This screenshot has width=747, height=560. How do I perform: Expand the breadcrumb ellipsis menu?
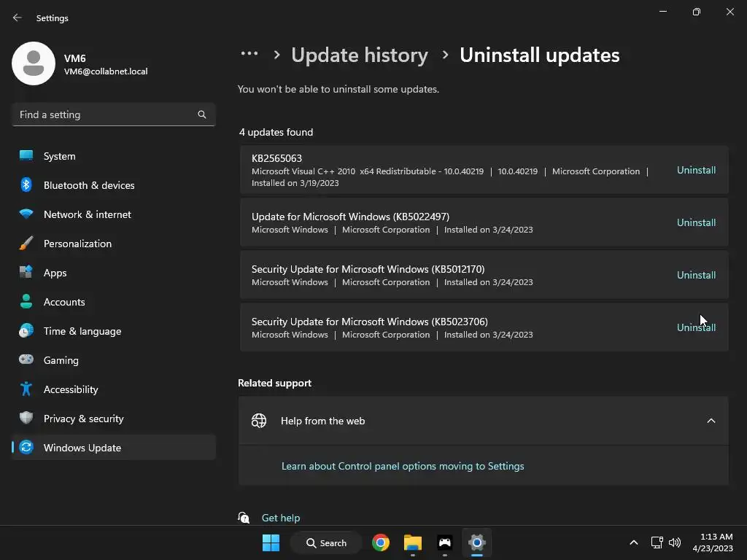(249, 54)
